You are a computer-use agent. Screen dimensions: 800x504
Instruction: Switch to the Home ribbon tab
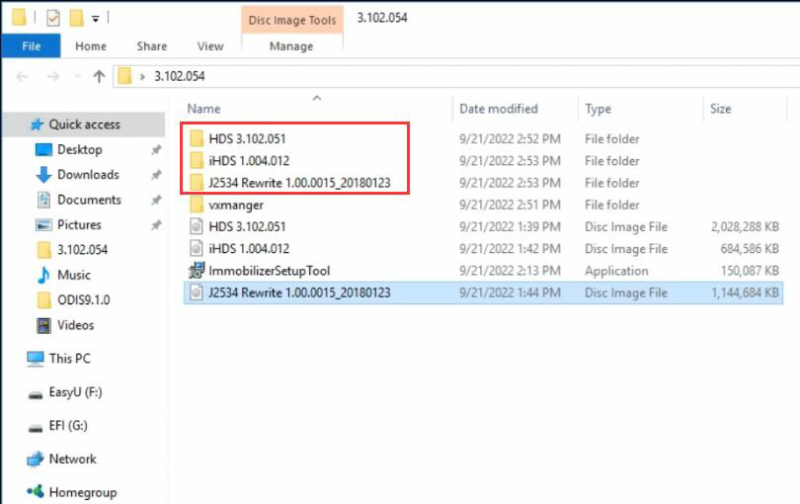click(91, 46)
